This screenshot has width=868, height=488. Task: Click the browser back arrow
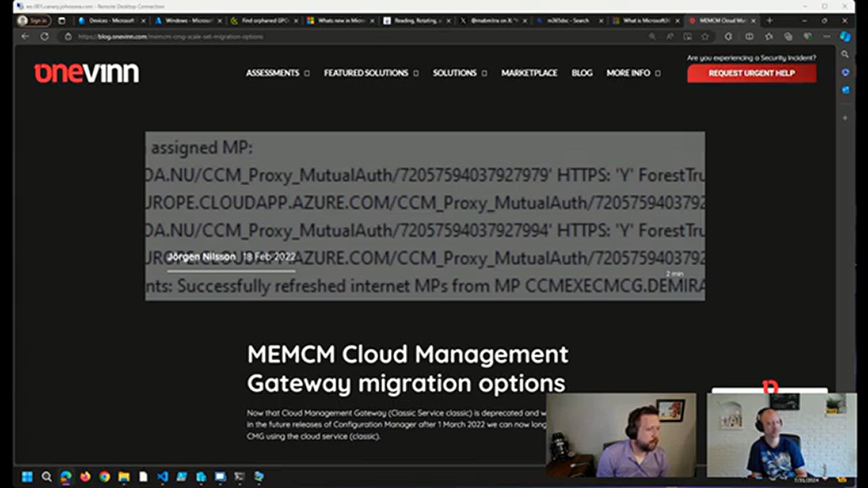25,37
